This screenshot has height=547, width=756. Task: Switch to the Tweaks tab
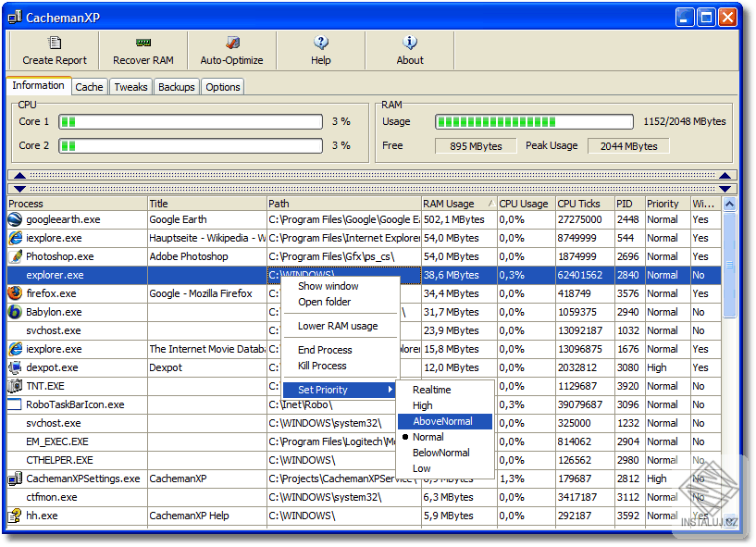[130, 87]
